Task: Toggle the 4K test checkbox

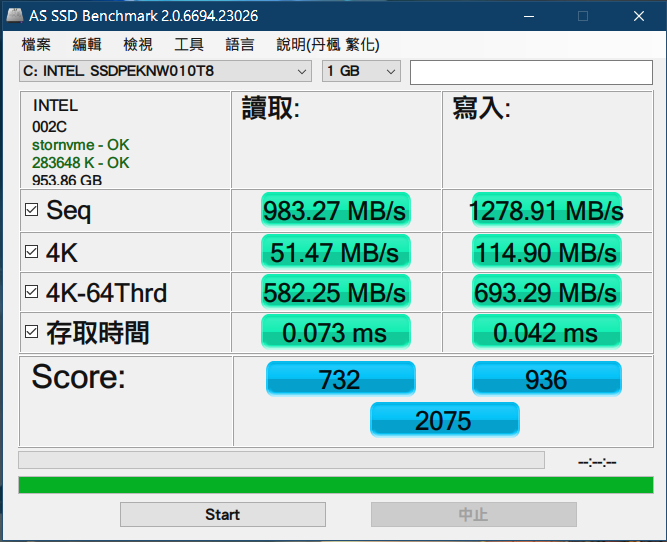Action: [31, 251]
